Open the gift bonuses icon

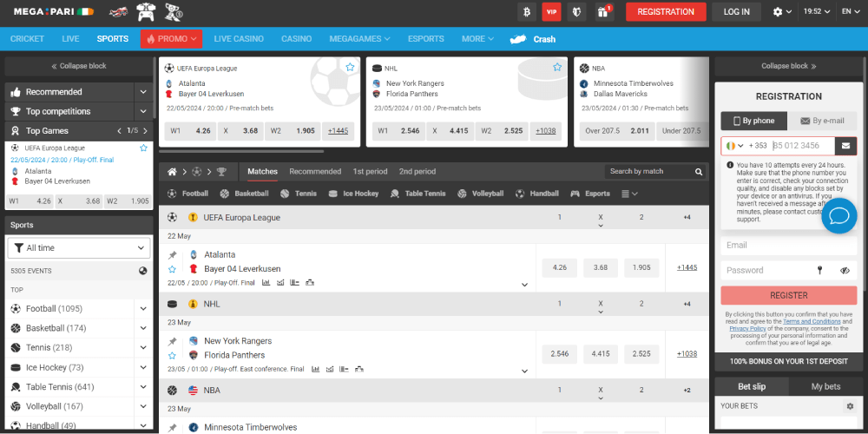pos(603,11)
